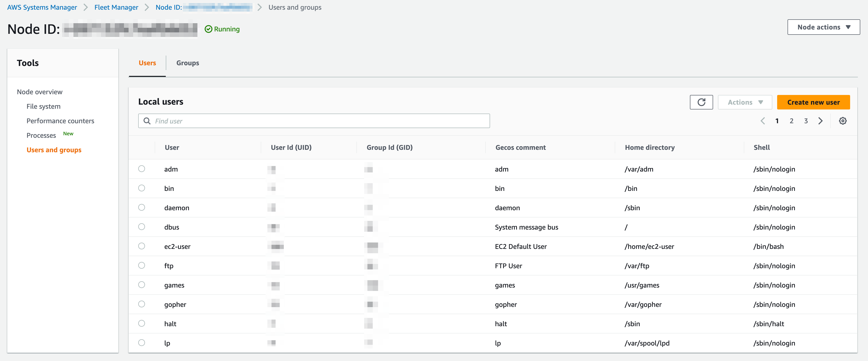This screenshot has width=868, height=361.
Task: Go to next page arrow
Action: point(820,121)
